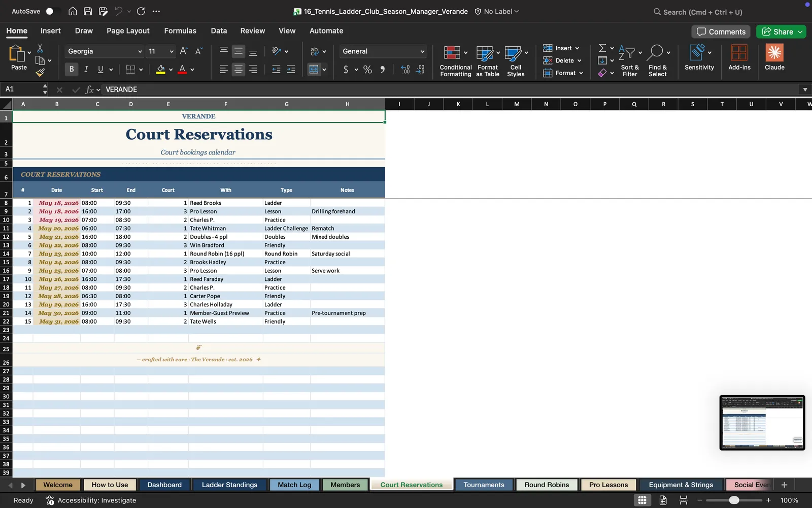This screenshot has width=812, height=508.
Task: Adjust the zoom slider
Action: (734, 500)
